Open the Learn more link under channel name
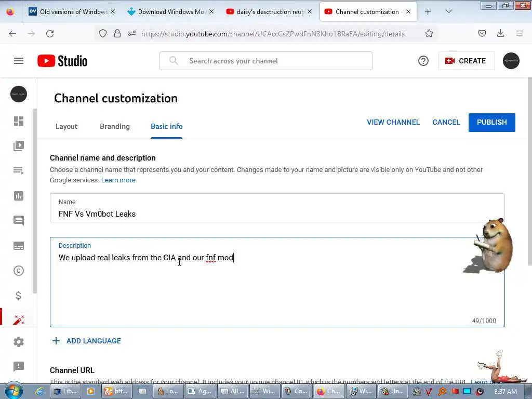Image resolution: width=532 pixels, height=399 pixels. coord(118,180)
